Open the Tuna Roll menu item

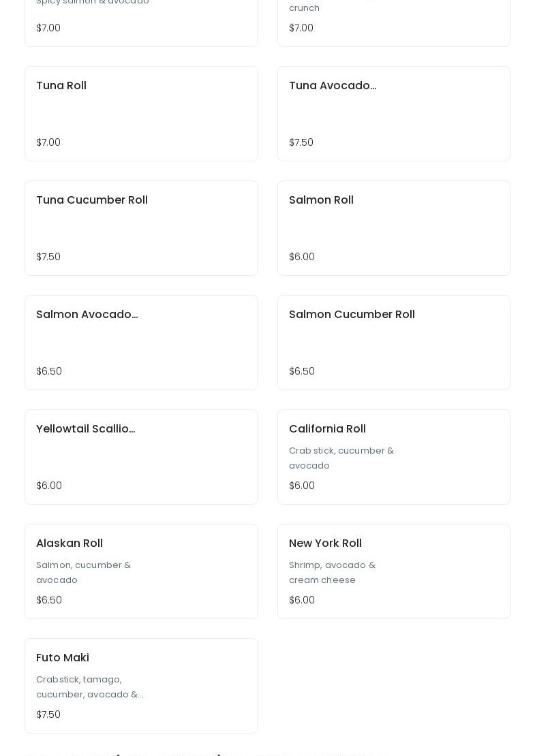point(141,114)
